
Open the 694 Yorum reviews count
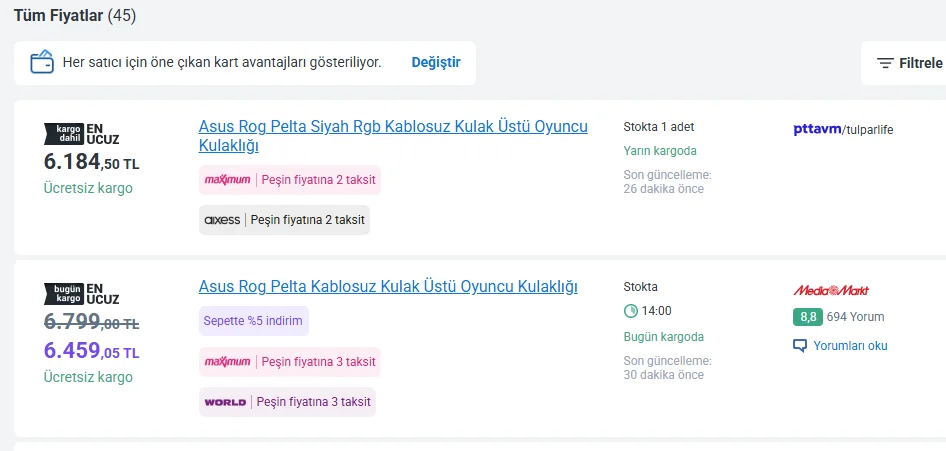pos(855,317)
